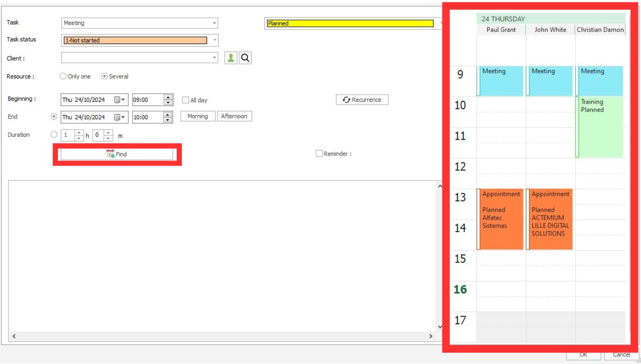Increase the Beginning time with spinner arrow
Viewport: 641px width, 364px height.
168,98
